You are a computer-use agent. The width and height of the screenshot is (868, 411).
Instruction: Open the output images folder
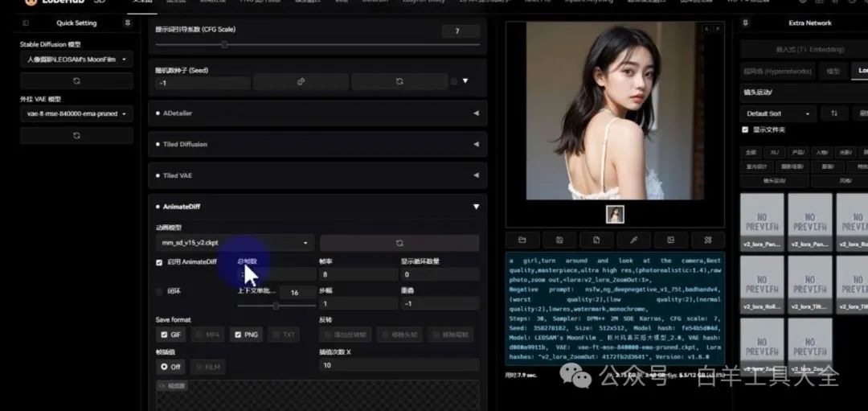pyautogui.click(x=522, y=240)
